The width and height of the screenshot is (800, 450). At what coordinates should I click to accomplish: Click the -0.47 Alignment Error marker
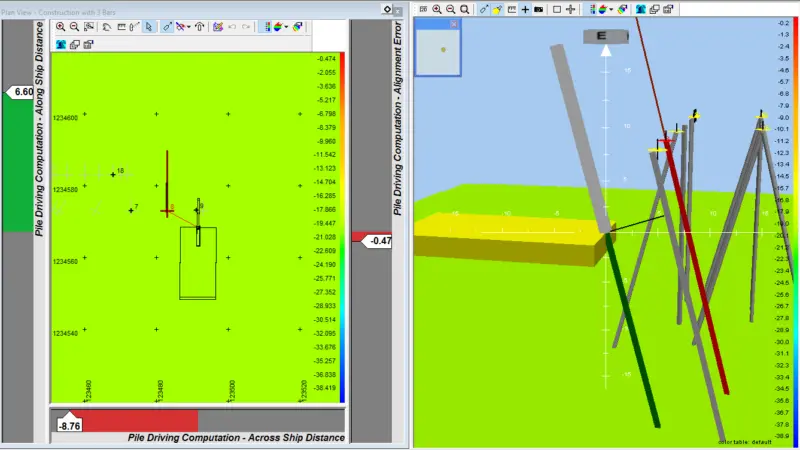point(378,241)
